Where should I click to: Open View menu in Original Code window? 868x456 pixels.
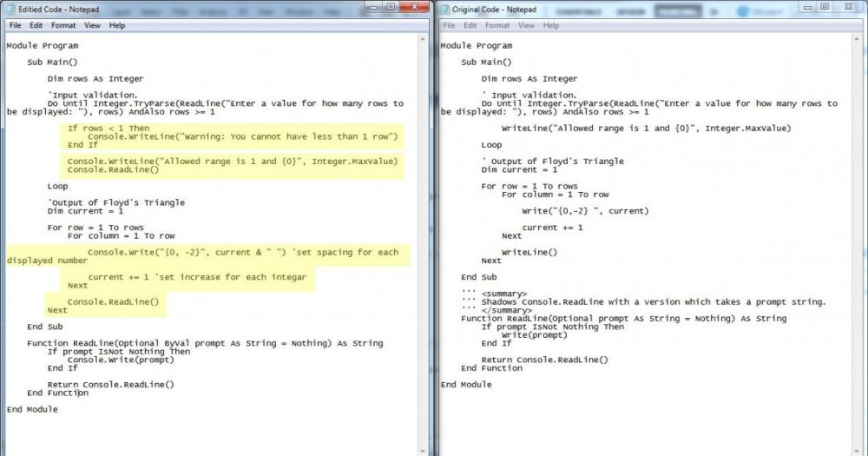pyautogui.click(x=527, y=25)
